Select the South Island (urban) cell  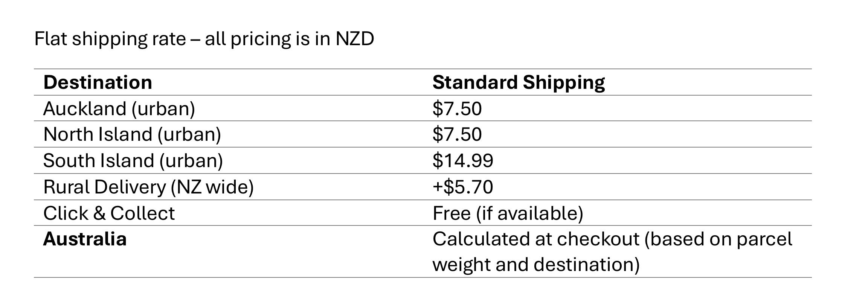pyautogui.click(x=133, y=161)
